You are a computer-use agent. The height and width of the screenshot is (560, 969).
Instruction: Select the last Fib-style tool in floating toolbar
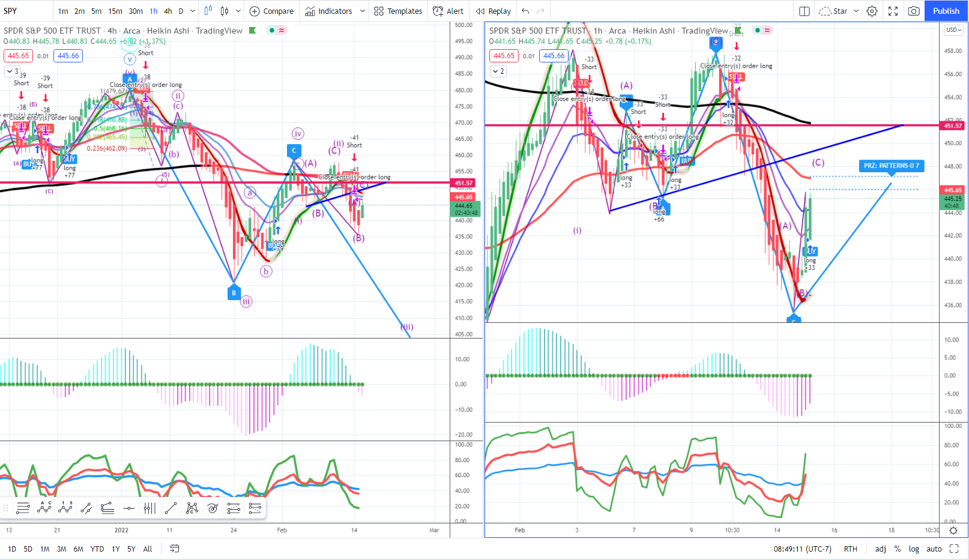click(255, 508)
